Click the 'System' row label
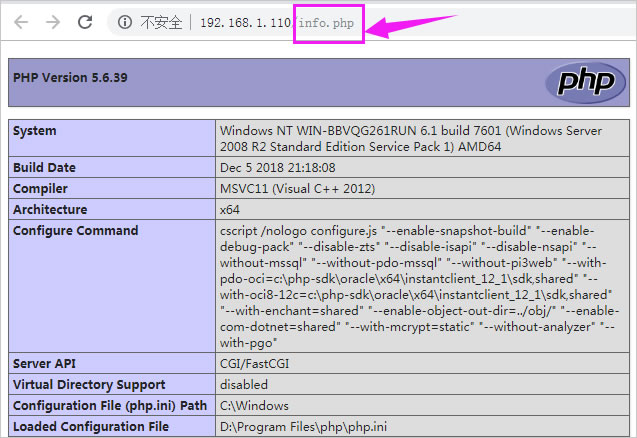 tap(35, 131)
